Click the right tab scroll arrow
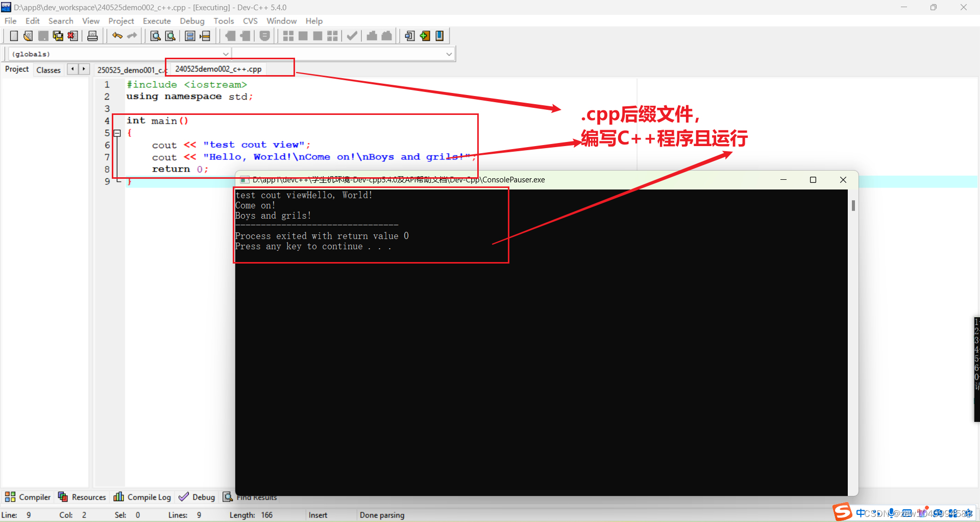The height and width of the screenshot is (522, 980). (x=84, y=68)
